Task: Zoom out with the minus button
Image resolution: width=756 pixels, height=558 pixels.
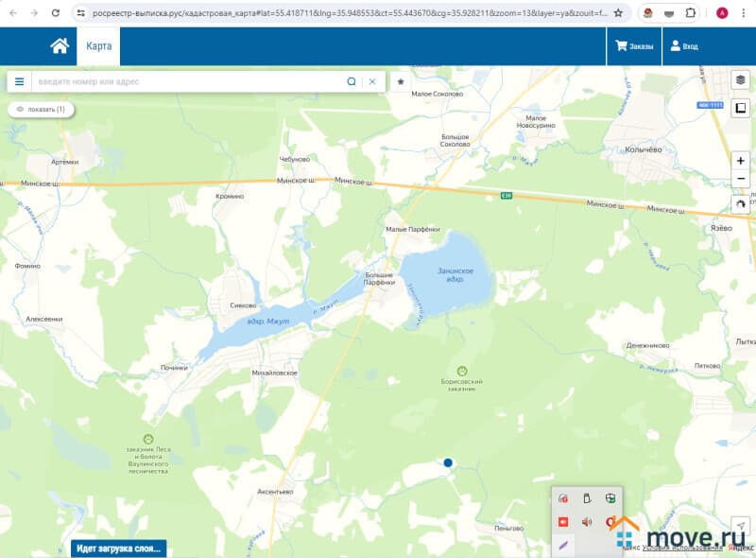Action: tap(741, 179)
